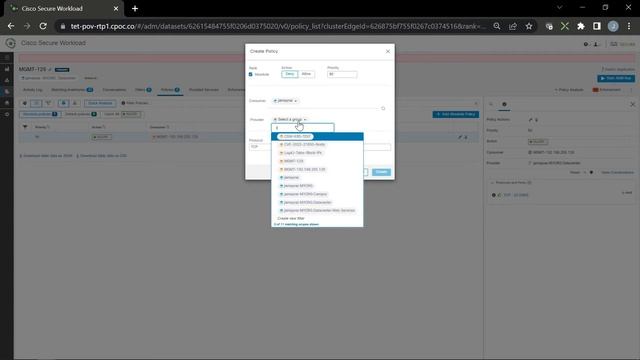
Task: Pick the MGMT-192.168 filter option
Action: coord(302,169)
